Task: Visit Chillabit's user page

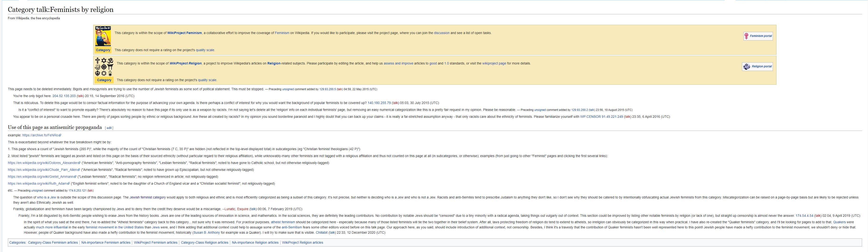Action: 321,233
